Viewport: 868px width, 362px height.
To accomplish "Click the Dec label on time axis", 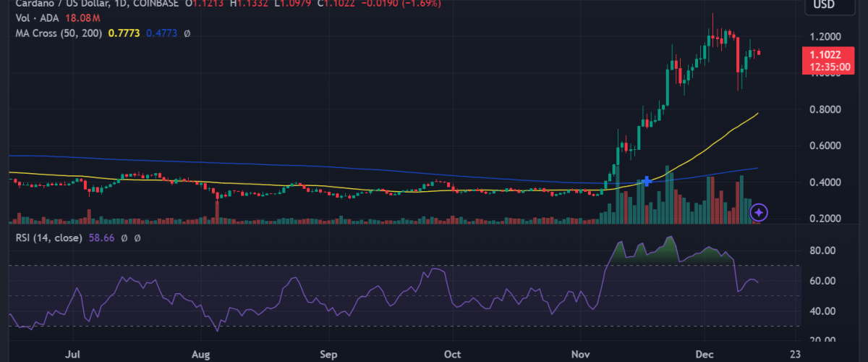I will pos(705,355).
